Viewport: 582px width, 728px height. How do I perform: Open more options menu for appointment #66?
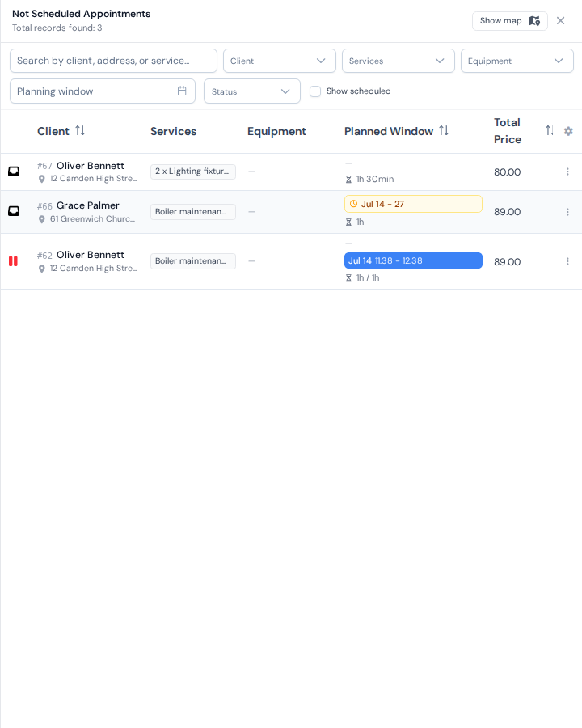(x=567, y=212)
